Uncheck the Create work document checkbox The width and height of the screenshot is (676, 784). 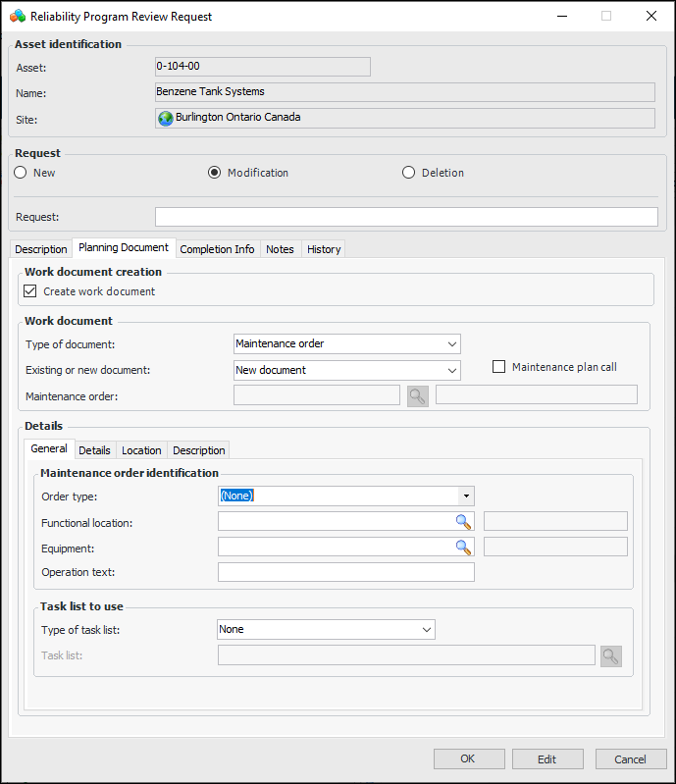30,291
